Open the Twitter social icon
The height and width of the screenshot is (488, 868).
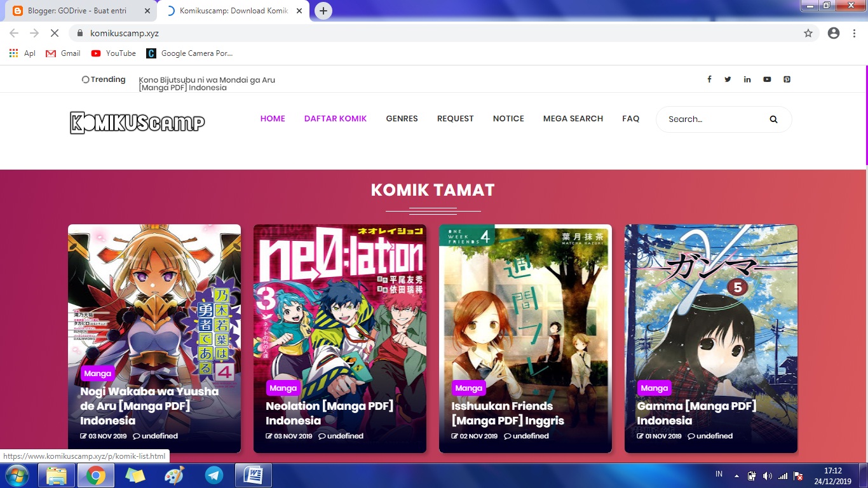(x=728, y=79)
